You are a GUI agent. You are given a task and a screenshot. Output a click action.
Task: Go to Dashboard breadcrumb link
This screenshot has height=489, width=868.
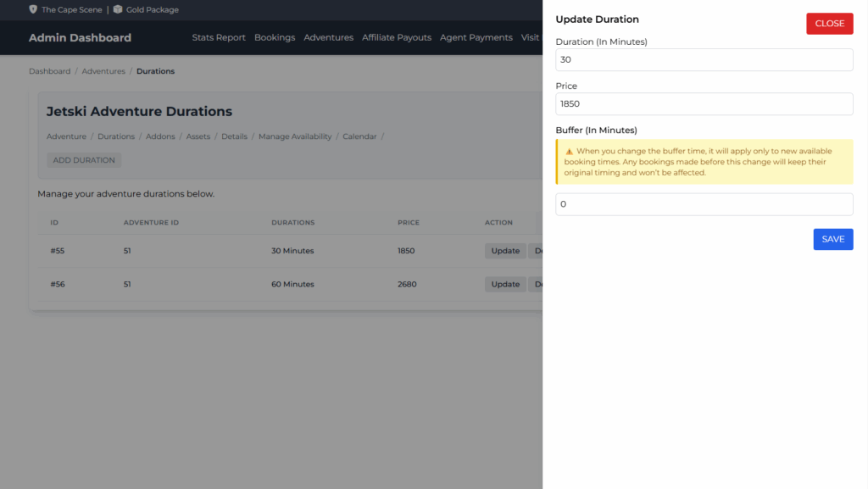click(x=50, y=71)
